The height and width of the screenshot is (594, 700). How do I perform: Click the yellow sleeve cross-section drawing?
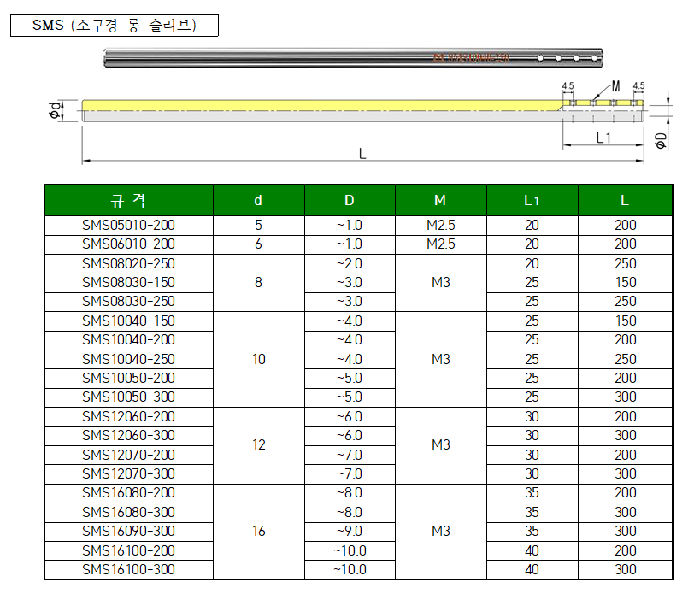[x=325, y=105]
